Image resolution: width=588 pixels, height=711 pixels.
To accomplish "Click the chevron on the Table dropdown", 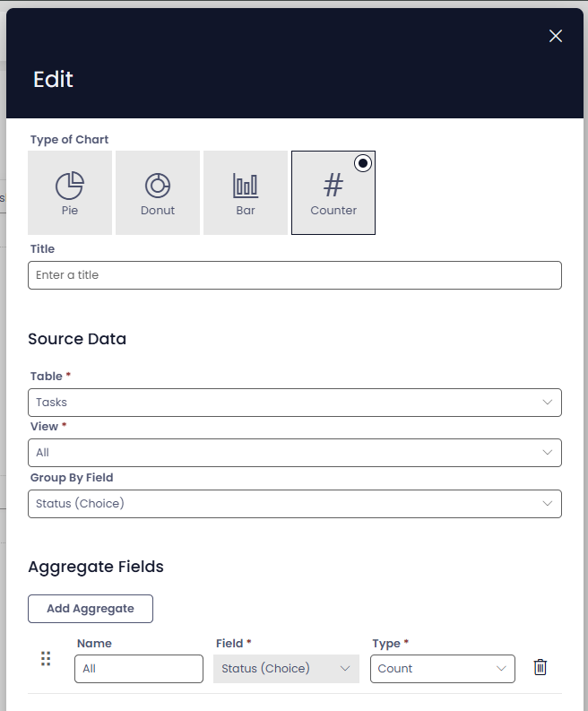I will tap(548, 403).
